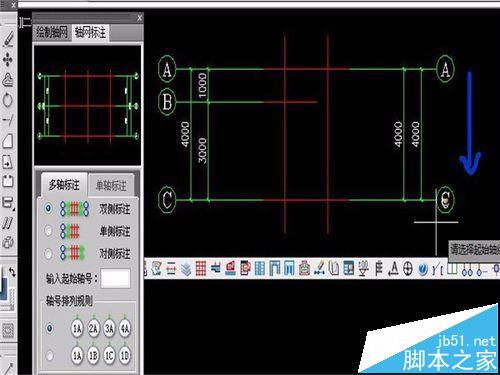Viewport: 500px width, 375px height.
Task: Select the Rotate circular-arrow tool
Action: (8, 100)
